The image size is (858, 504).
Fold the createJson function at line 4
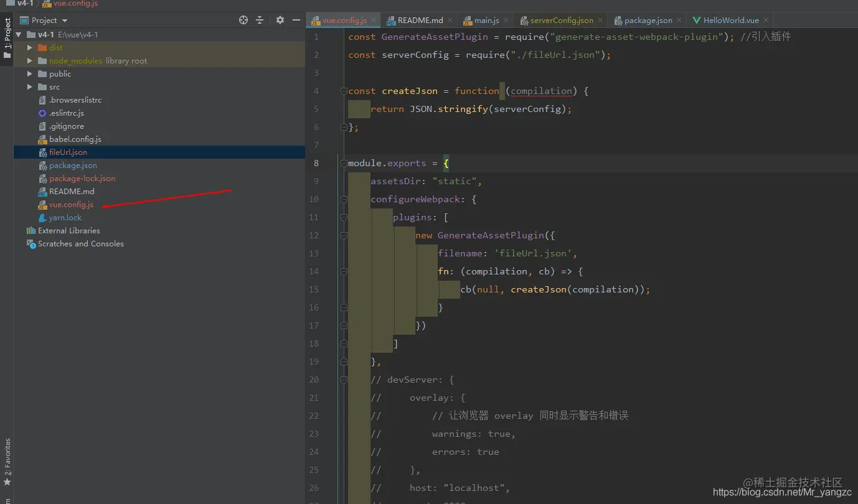pos(343,91)
